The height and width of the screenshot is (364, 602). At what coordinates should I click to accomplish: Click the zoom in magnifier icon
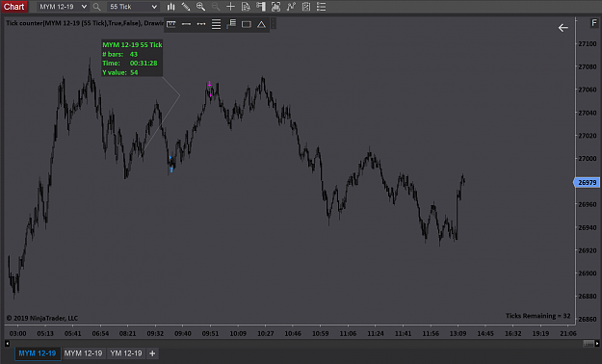(x=200, y=7)
